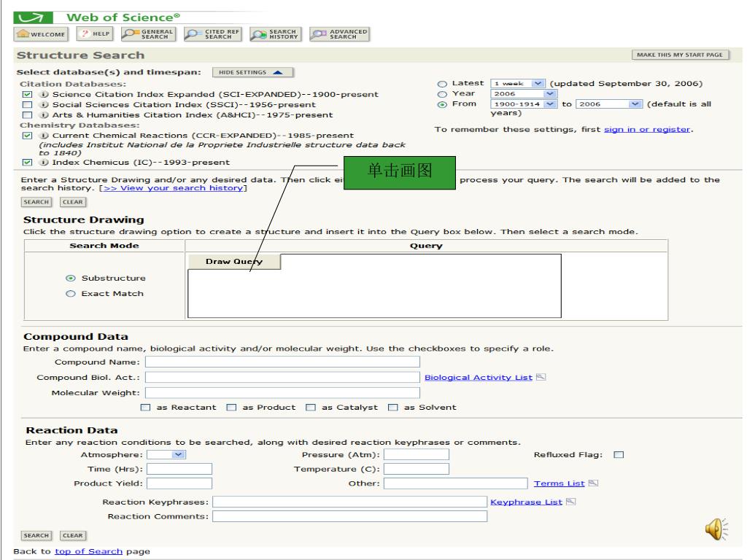This screenshot has height=560, width=747.
Task: Open the Biological Activity List link
Action: [x=479, y=378]
